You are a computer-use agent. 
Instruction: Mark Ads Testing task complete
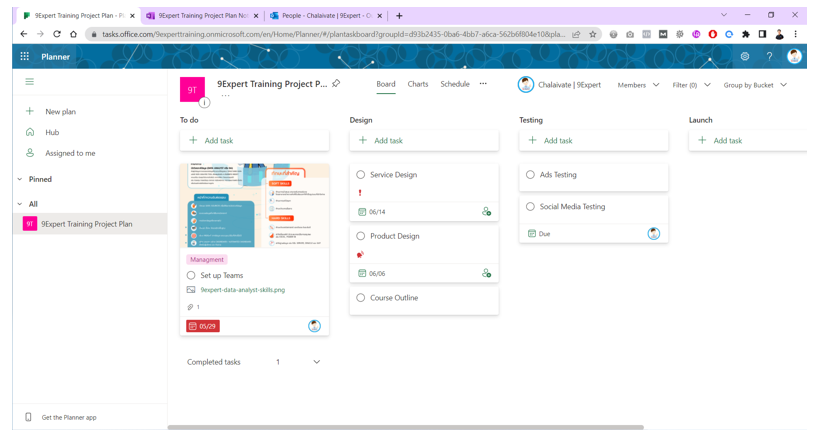pyautogui.click(x=530, y=175)
